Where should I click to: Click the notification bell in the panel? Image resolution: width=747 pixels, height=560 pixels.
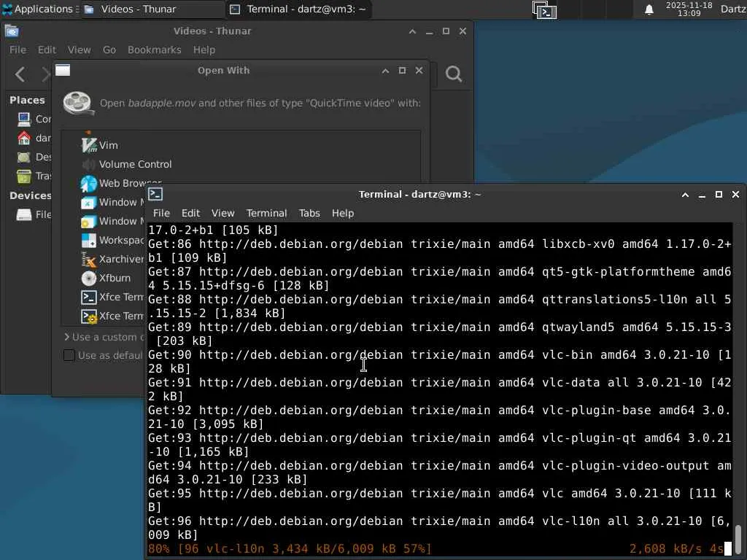pyautogui.click(x=649, y=9)
